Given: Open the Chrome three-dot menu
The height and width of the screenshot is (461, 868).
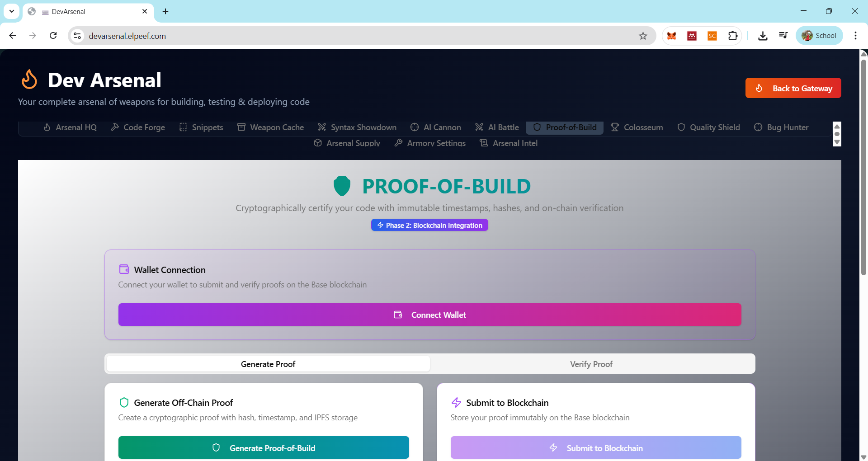Looking at the screenshot, I should pyautogui.click(x=855, y=35).
